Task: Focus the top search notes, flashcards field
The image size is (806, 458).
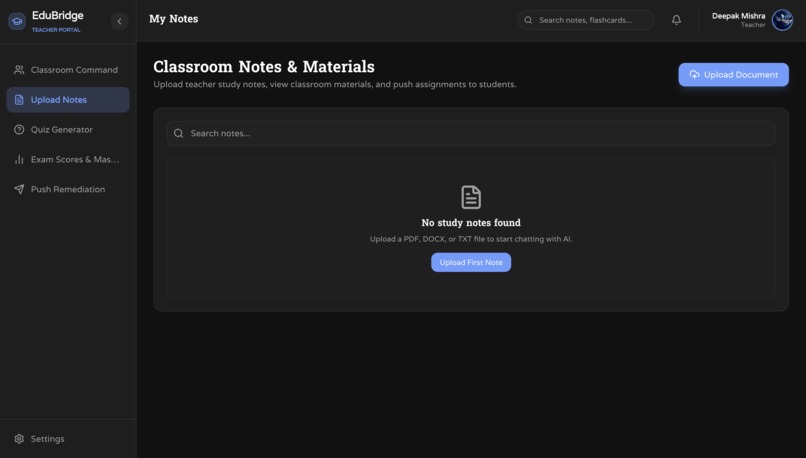Action: (585, 20)
